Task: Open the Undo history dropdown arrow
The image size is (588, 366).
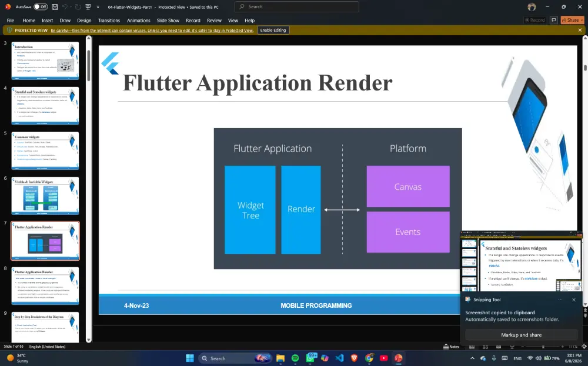Action: click(x=71, y=6)
